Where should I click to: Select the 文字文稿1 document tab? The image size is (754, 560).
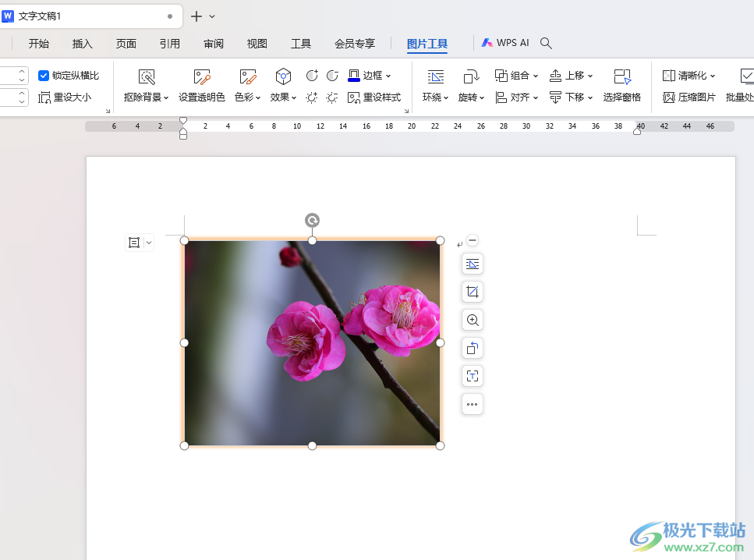pos(90,16)
